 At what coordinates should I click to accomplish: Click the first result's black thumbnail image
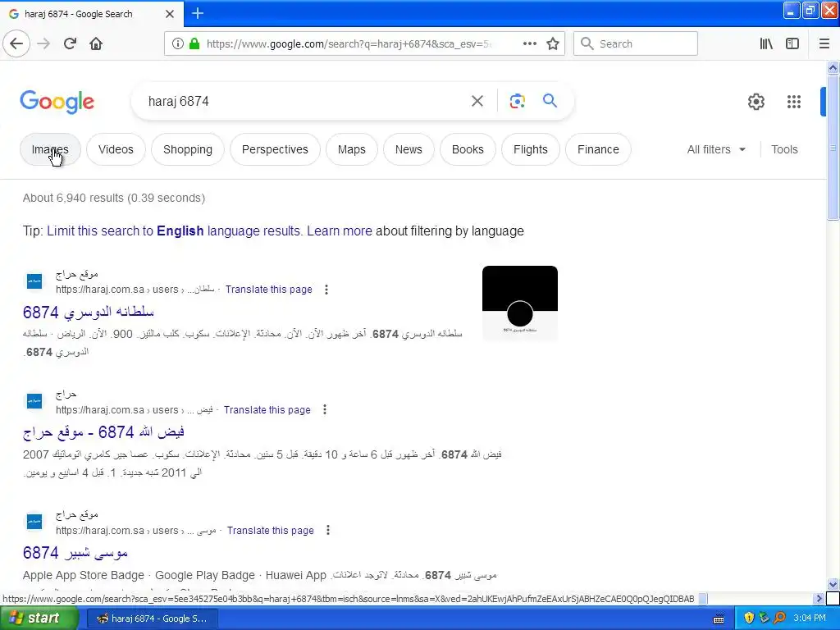(519, 302)
